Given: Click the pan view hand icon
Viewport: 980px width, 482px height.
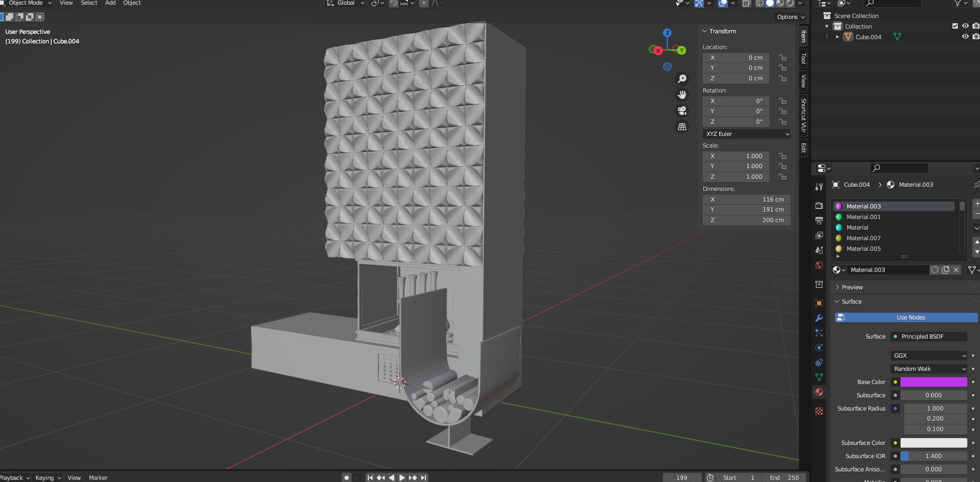Looking at the screenshot, I should click(x=682, y=95).
